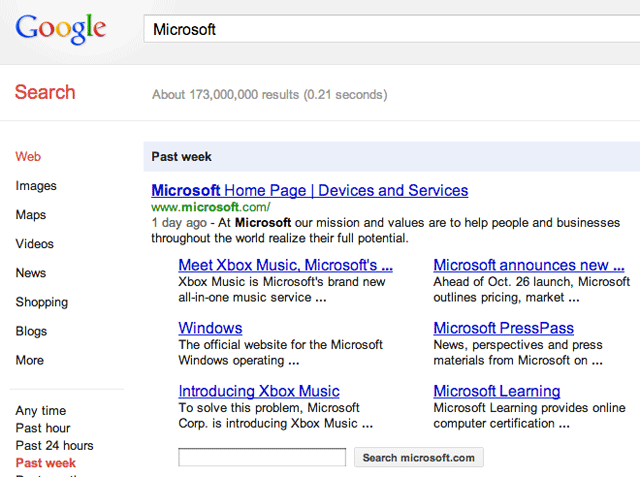Click the Google logo
The height and width of the screenshot is (477, 640).
coord(60,29)
